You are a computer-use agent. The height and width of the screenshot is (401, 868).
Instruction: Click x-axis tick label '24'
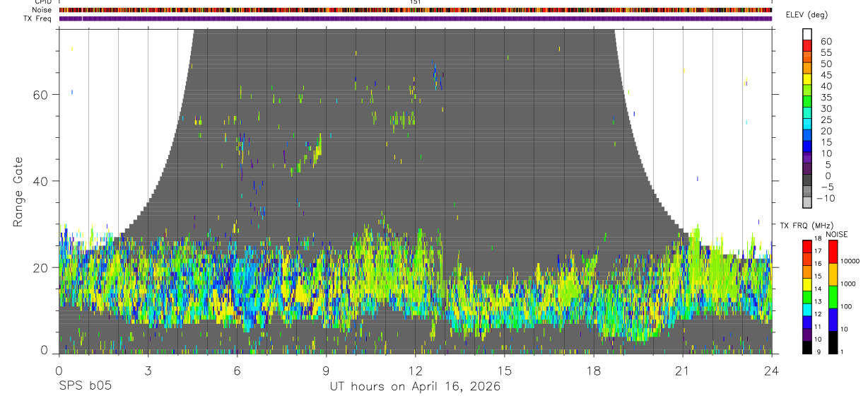tap(771, 370)
